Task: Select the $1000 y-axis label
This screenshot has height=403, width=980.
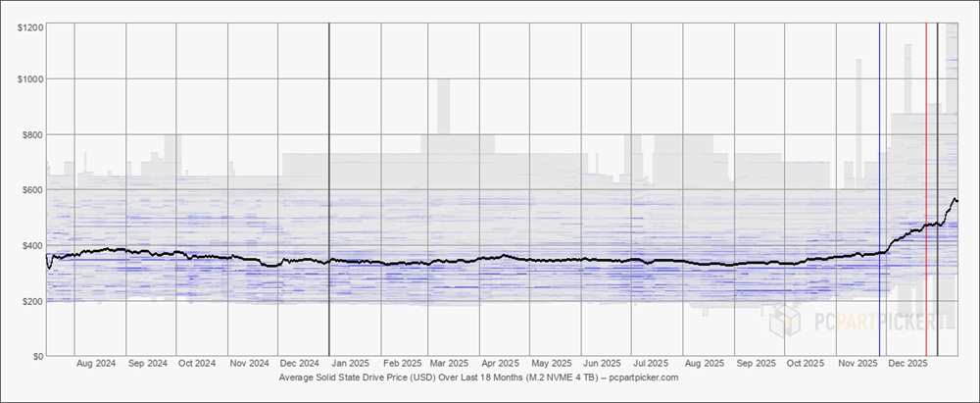Action: point(28,78)
